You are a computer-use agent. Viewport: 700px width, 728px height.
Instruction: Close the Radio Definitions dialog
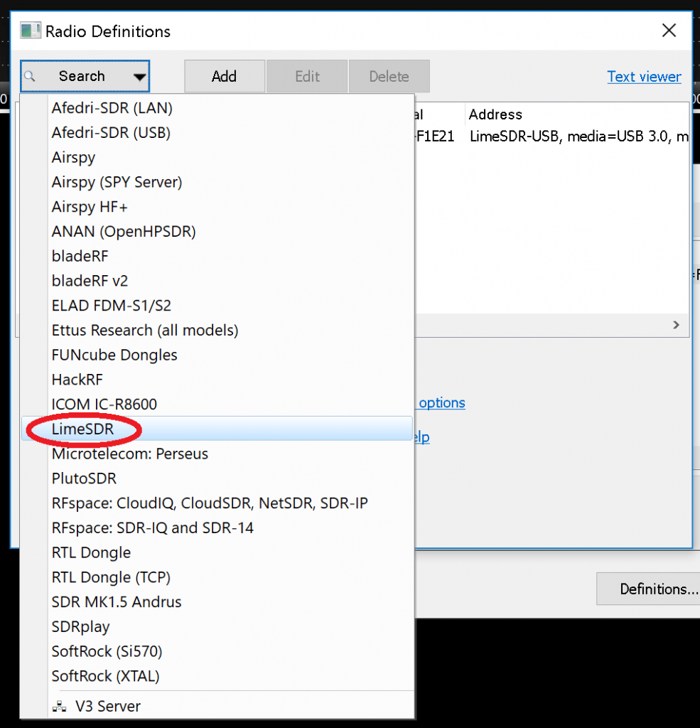pyautogui.click(x=669, y=31)
